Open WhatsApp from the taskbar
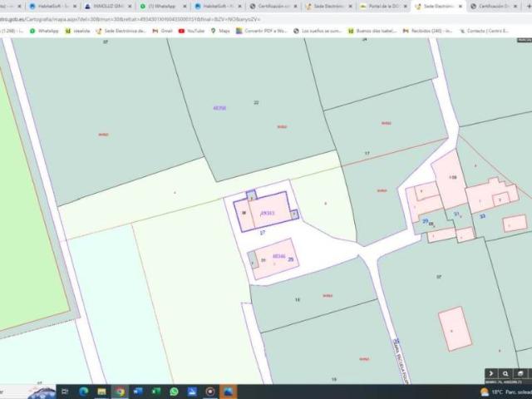The width and height of the screenshot is (532, 399). (174, 392)
